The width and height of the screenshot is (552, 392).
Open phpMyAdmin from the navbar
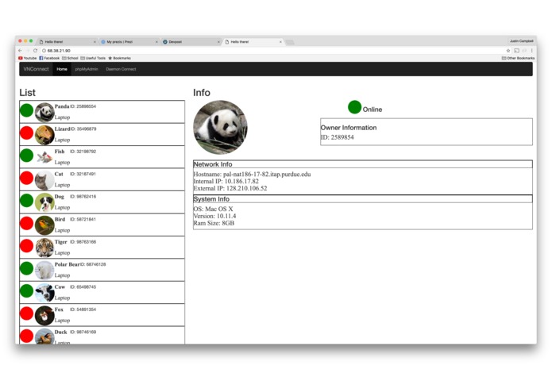coord(87,69)
